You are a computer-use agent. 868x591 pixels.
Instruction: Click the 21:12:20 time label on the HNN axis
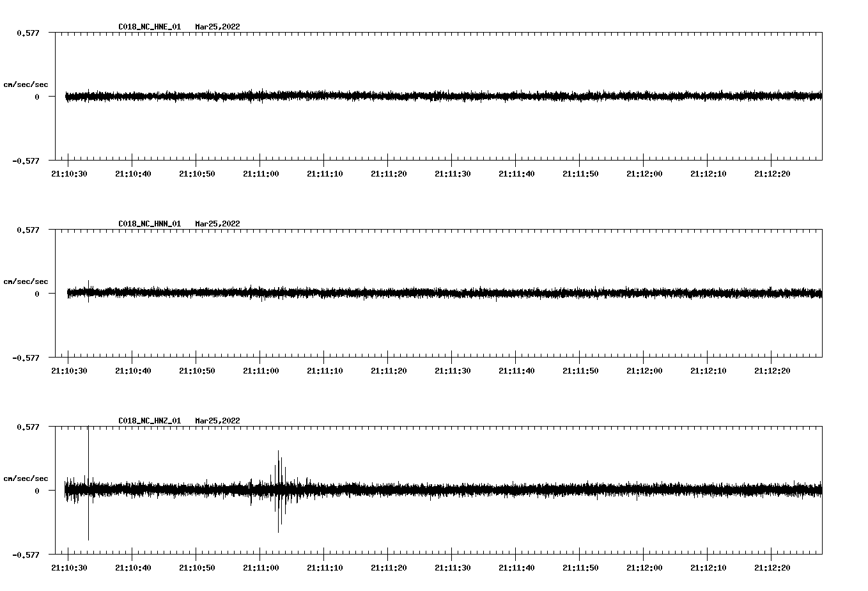pyautogui.click(x=772, y=371)
